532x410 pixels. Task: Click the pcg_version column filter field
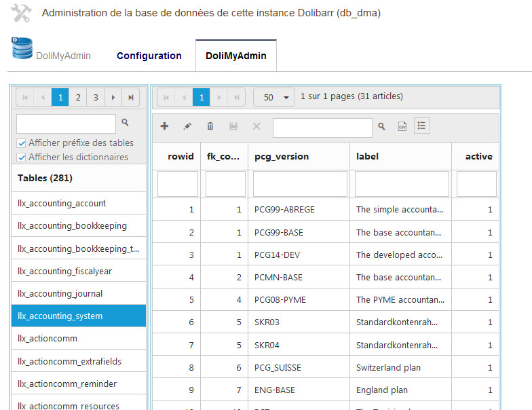(300, 184)
